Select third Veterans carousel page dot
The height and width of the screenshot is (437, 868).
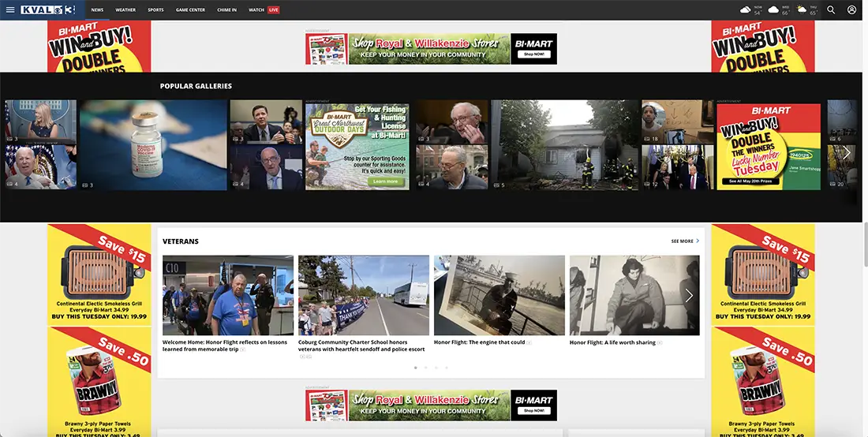(436, 368)
